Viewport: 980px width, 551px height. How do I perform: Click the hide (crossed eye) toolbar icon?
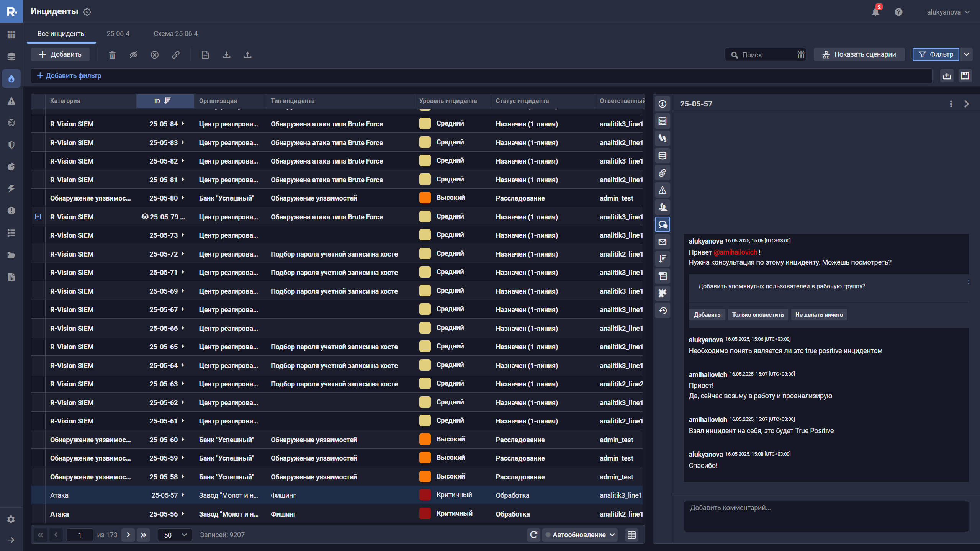coord(133,55)
